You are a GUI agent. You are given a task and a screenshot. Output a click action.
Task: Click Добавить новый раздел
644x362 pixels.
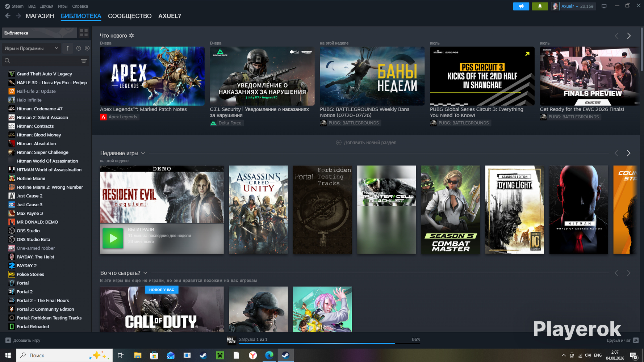[366, 142]
